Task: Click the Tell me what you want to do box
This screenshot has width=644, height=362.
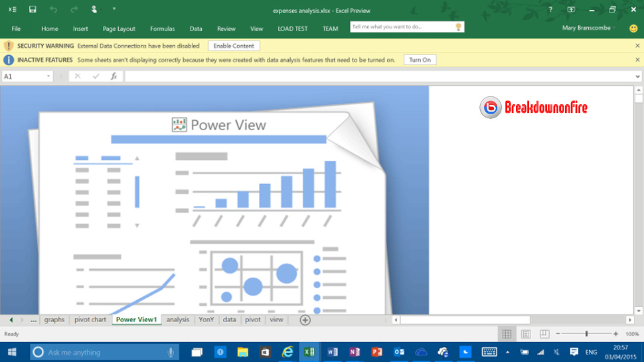Action: pos(407,27)
